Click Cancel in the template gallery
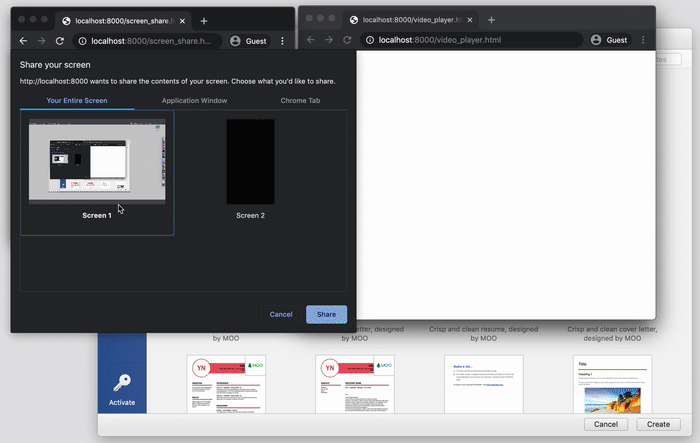700x443 pixels. pyautogui.click(x=605, y=425)
